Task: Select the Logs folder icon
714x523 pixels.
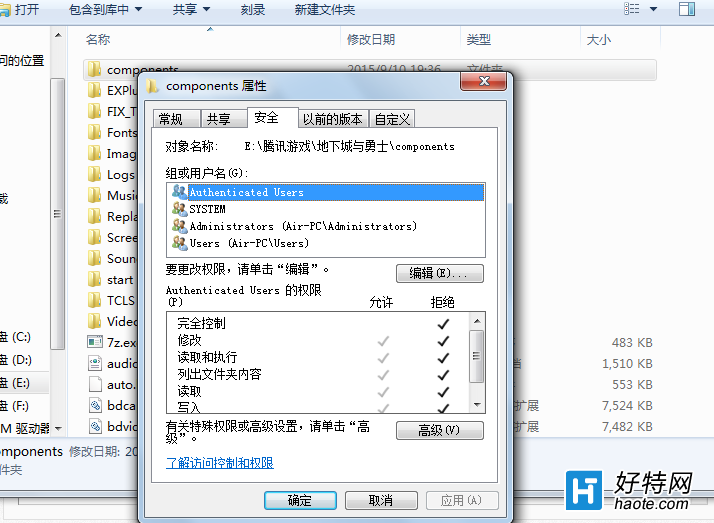Action: point(95,174)
